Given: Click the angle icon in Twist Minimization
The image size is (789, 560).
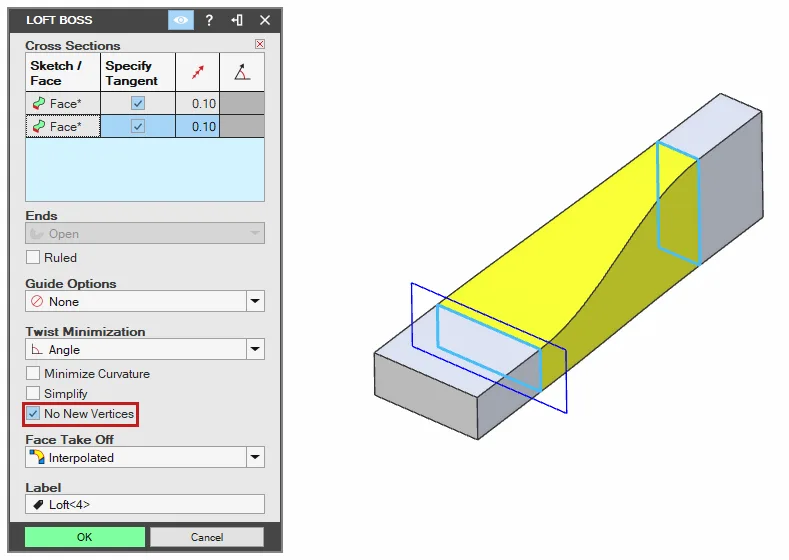Looking at the screenshot, I should [x=37, y=349].
